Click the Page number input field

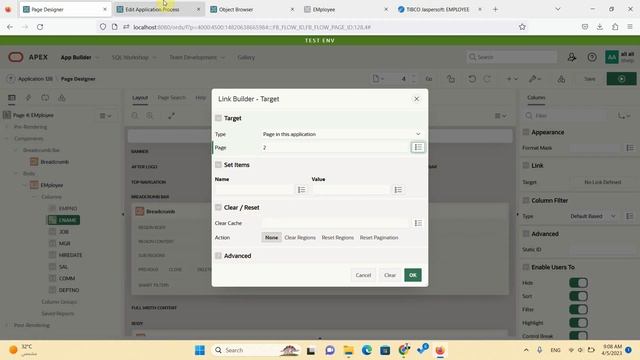[x=335, y=147]
